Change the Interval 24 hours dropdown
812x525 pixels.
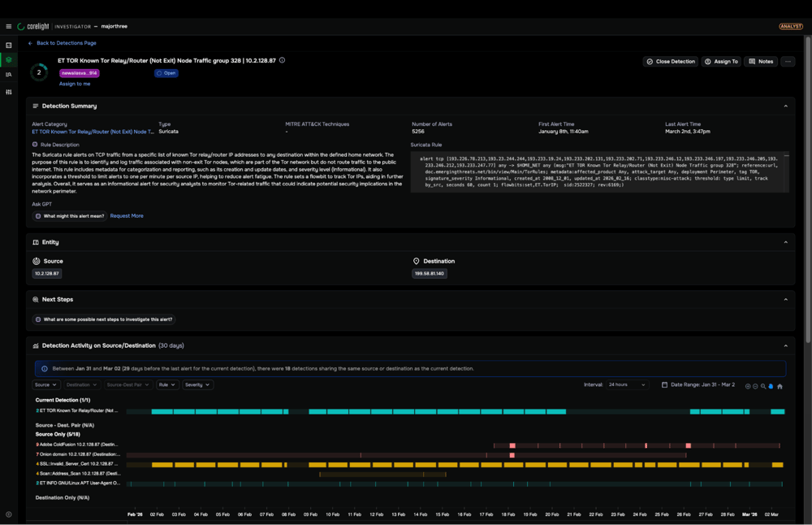pyautogui.click(x=627, y=384)
